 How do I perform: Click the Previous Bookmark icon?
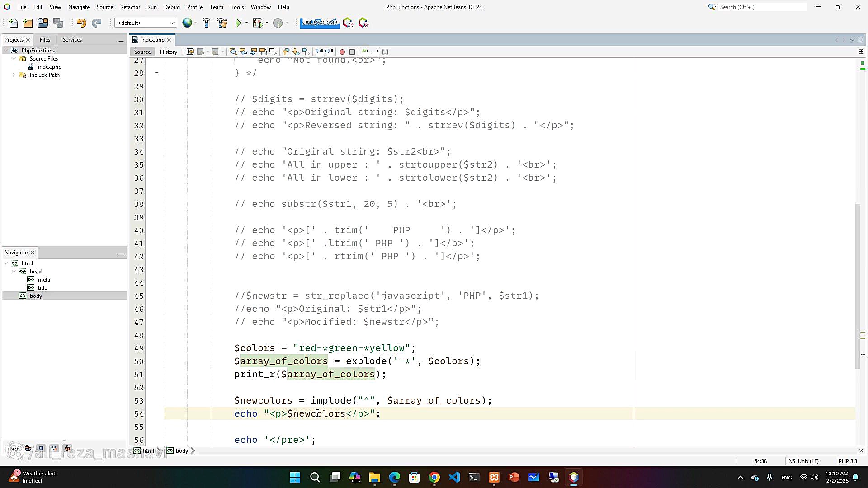click(286, 52)
